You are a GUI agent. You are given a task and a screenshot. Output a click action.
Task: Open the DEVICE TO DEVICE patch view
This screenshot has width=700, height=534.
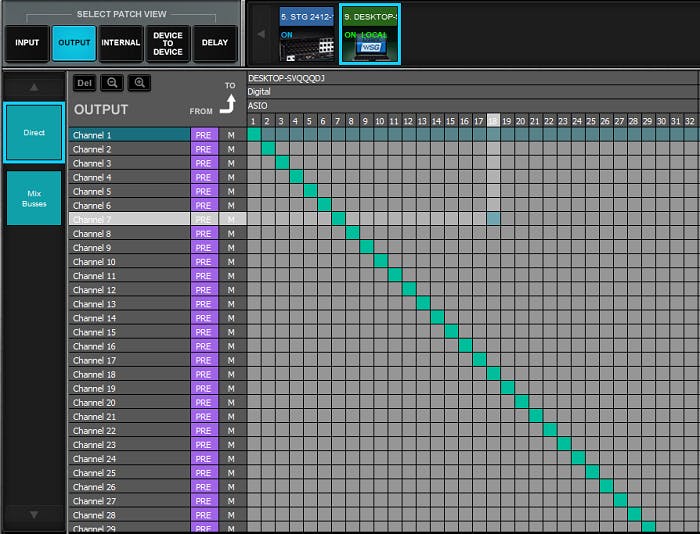[168, 43]
